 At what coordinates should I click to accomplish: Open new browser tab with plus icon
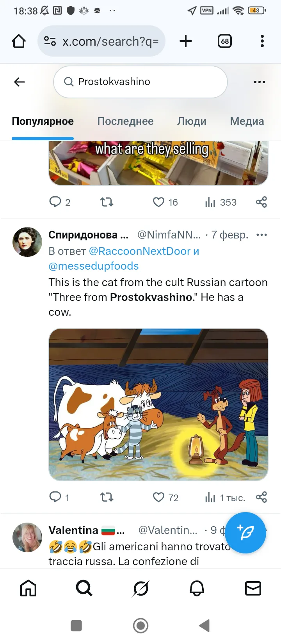pos(186,41)
